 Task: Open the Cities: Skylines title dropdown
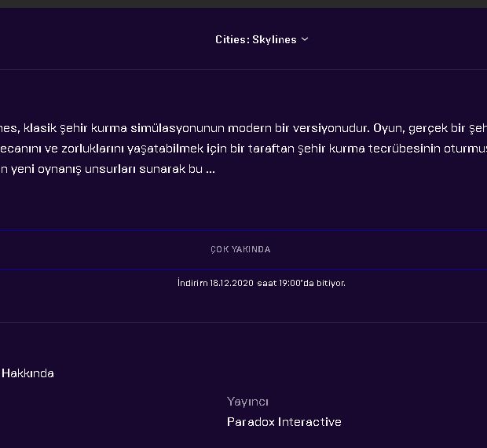tap(261, 39)
